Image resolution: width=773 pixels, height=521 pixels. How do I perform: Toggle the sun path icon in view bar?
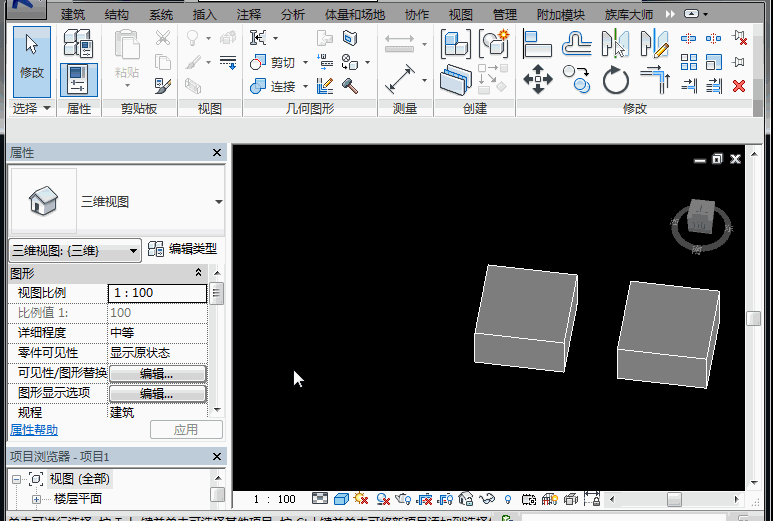click(x=361, y=499)
